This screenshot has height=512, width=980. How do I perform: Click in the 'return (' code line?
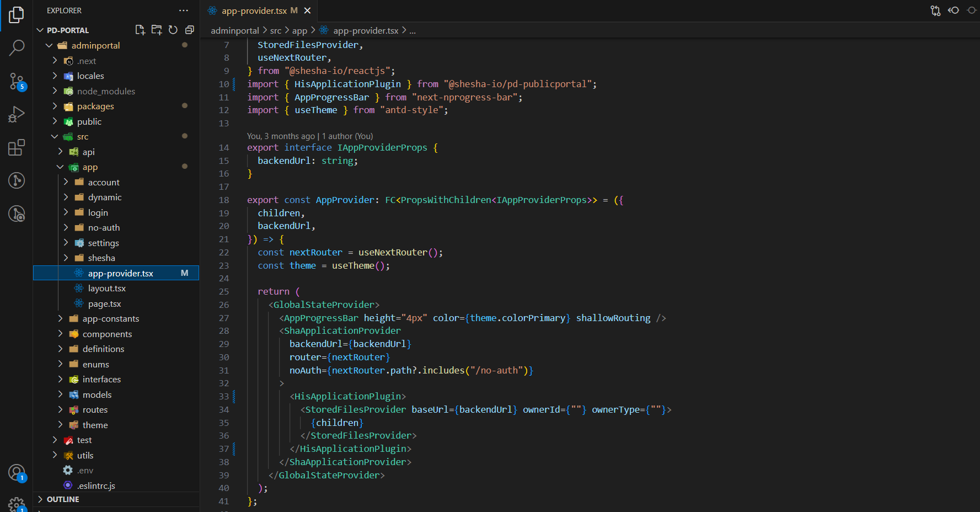point(279,291)
